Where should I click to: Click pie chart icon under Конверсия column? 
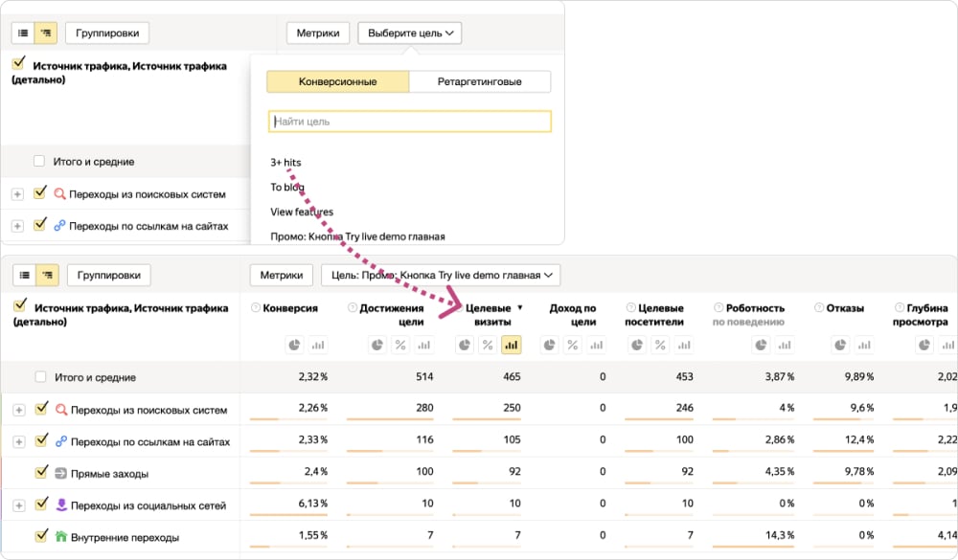point(293,345)
